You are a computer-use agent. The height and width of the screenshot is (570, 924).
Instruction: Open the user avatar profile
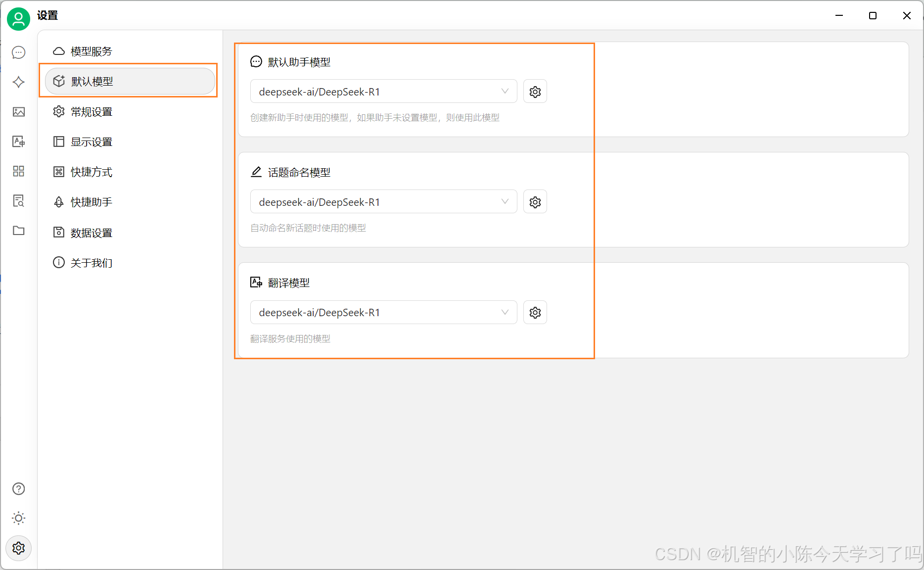(x=18, y=19)
